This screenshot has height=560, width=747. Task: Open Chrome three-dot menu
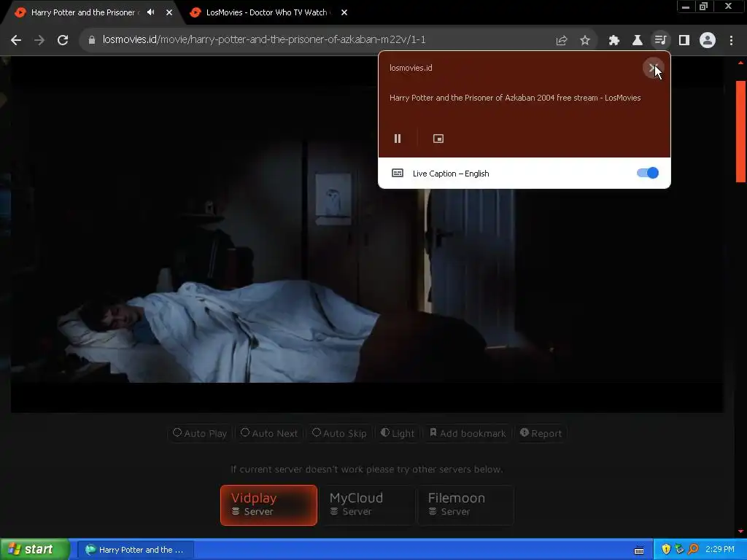pos(731,41)
